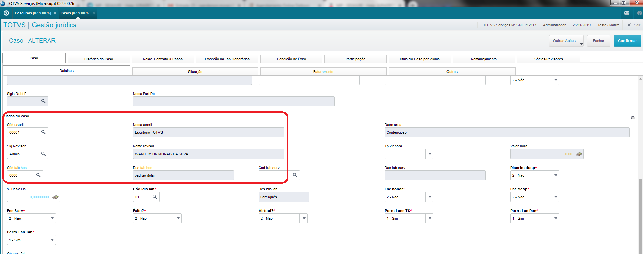Expand the Discrim desp dropdown

(x=556, y=175)
